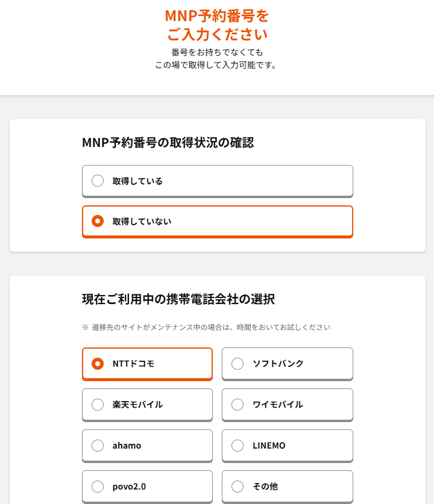The height and width of the screenshot is (504, 434).
Task: Click the radio circle beside 取得している
Action: click(x=98, y=181)
